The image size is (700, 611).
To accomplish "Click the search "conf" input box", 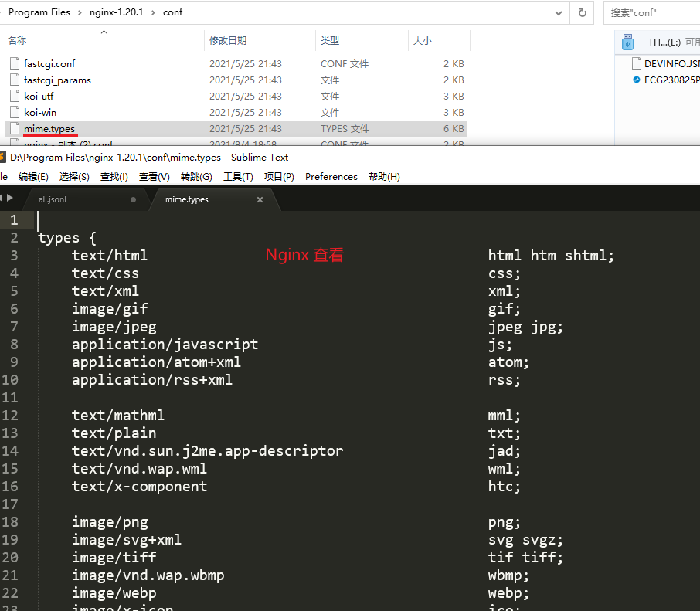I will 653,12.
